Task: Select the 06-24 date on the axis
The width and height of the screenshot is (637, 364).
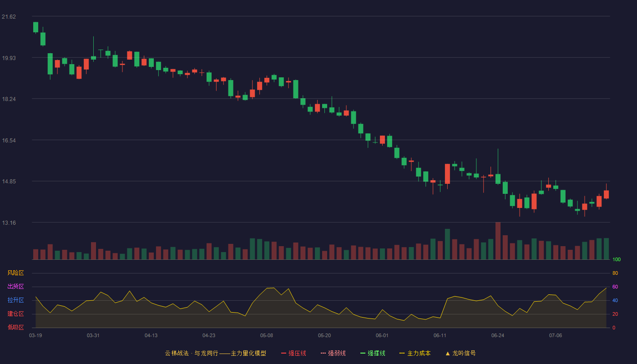Action: click(x=498, y=335)
